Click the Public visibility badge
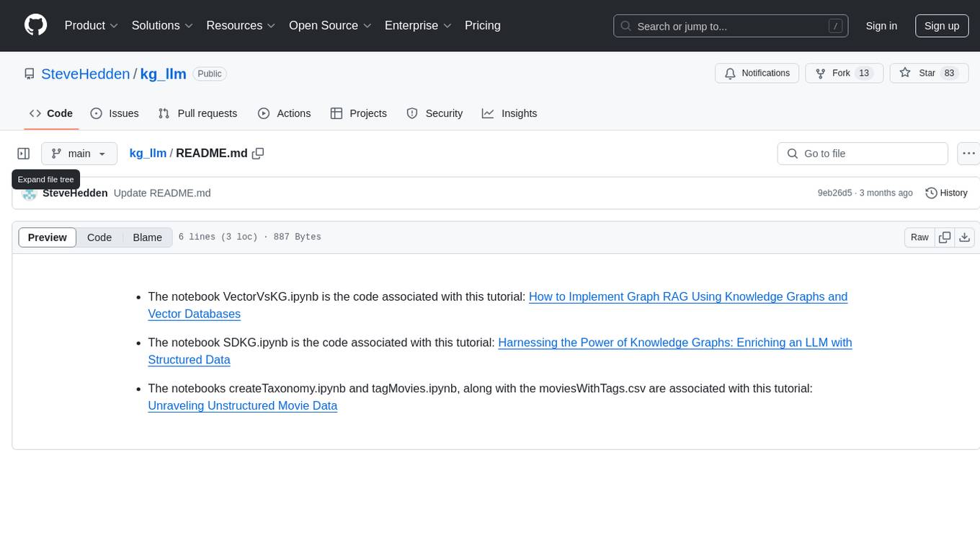 coord(210,74)
